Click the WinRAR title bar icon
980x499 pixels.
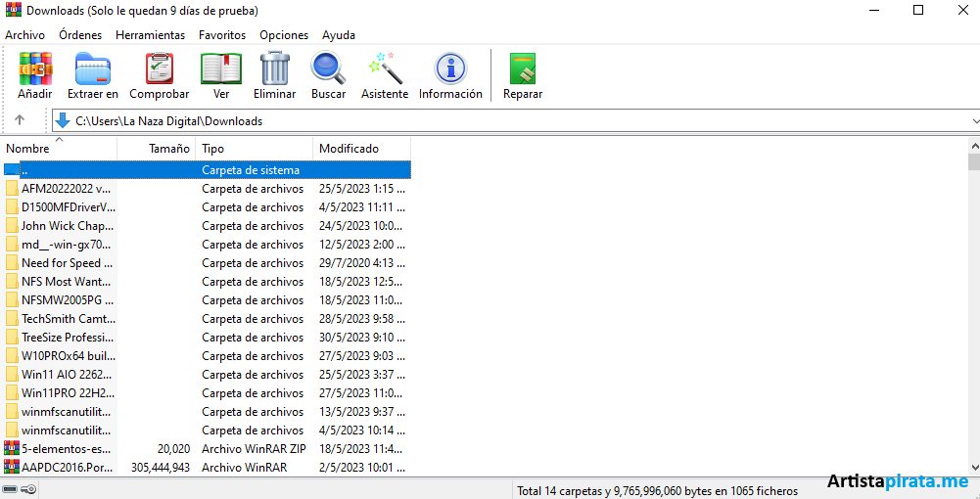coord(13,10)
